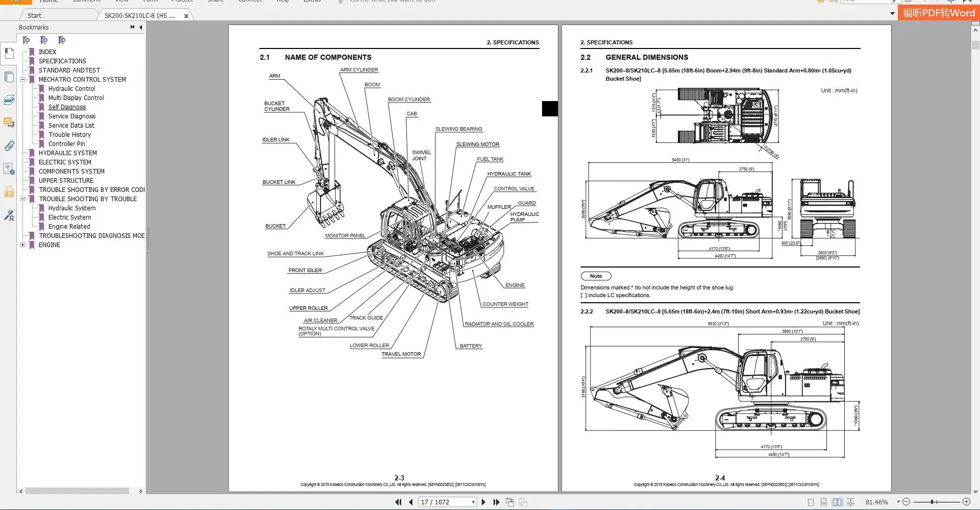Open the Bookmarks panel icon
This screenshot has height=510, width=980.
[x=9, y=54]
